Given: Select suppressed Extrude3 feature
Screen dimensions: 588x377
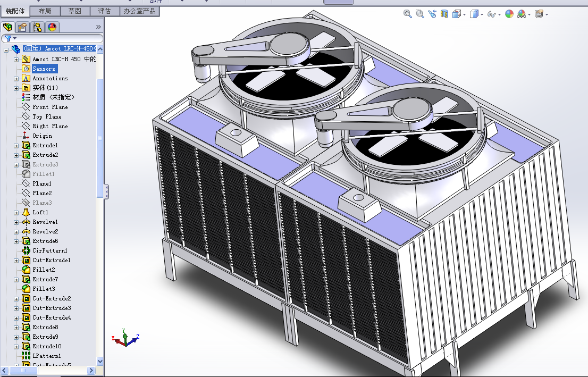Looking at the screenshot, I should coord(45,164).
